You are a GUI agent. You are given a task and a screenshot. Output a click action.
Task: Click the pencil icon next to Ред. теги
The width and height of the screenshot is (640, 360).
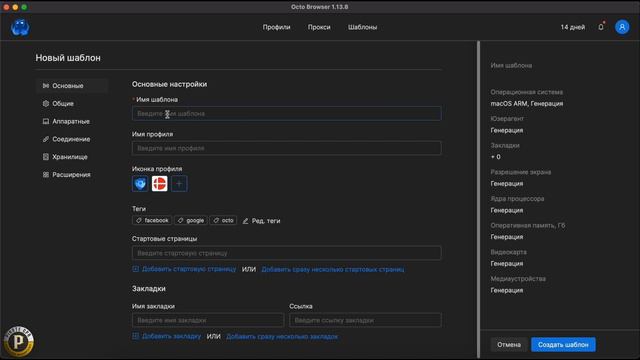tap(245, 221)
